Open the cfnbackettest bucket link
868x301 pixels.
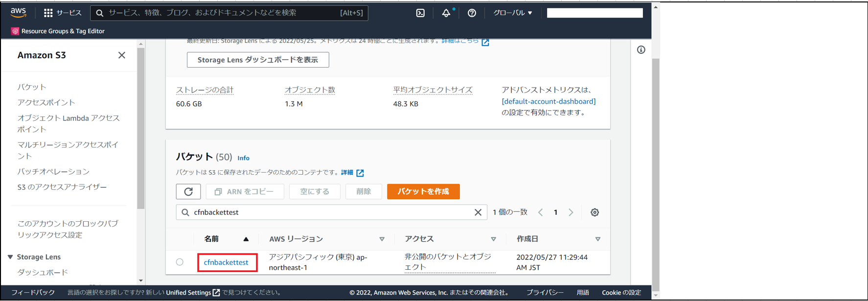tap(226, 262)
